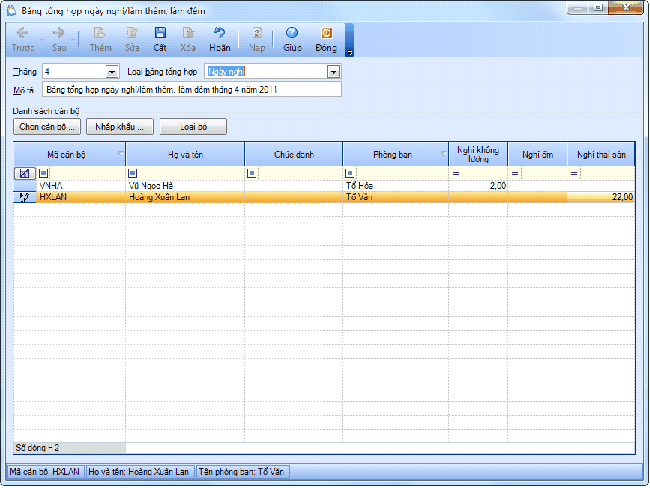
Task: Save with the Cất disk icon
Action: [x=160, y=39]
